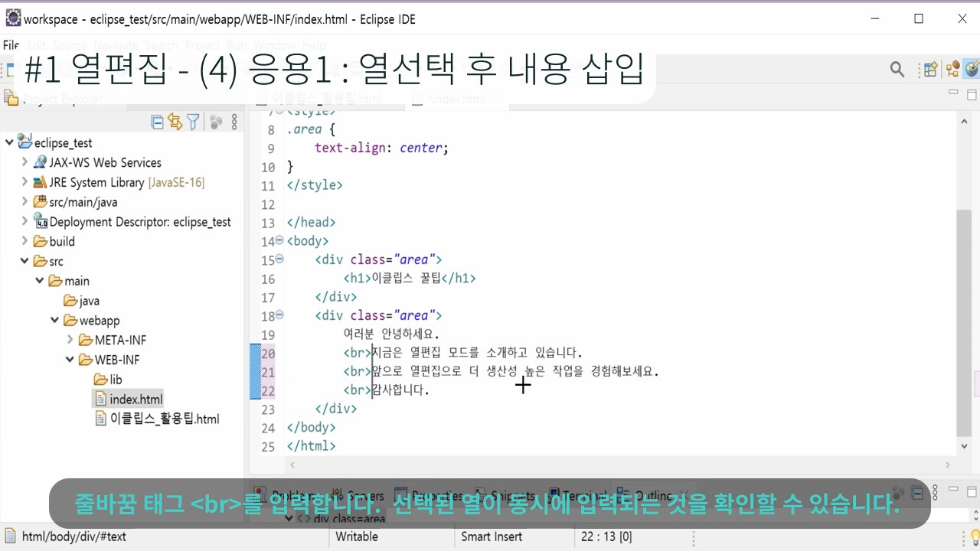
Task: Click the </html> tag on line 25
Action: [x=312, y=446]
